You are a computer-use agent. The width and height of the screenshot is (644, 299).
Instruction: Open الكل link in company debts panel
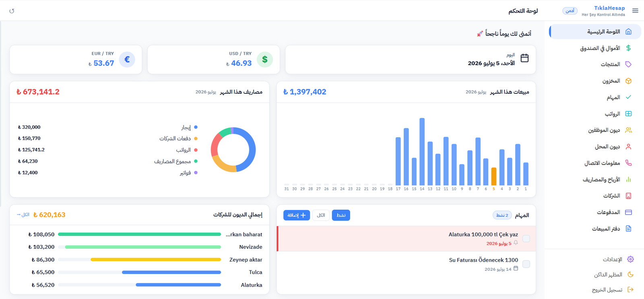(x=23, y=214)
